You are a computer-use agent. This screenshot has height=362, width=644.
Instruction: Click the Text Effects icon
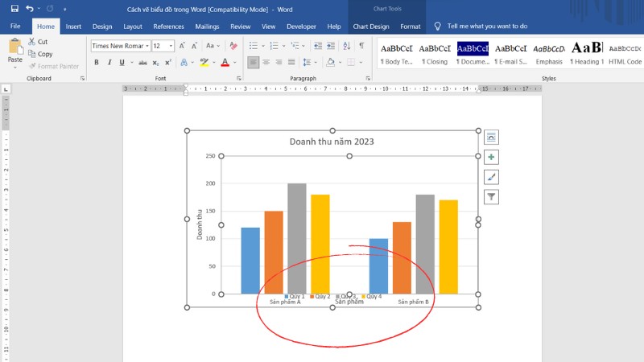[x=184, y=63]
